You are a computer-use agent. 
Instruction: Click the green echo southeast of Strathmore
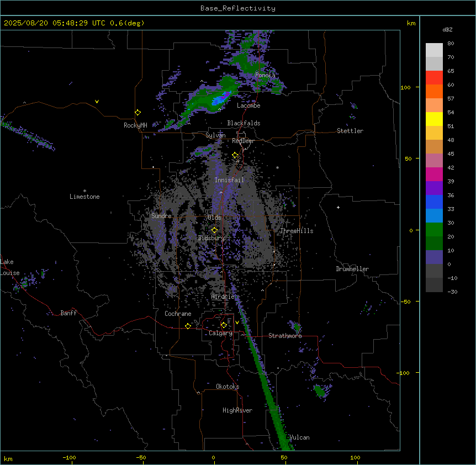click(x=319, y=390)
